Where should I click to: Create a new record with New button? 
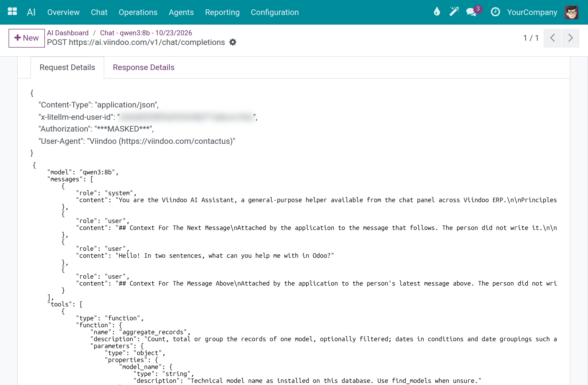coord(26,38)
